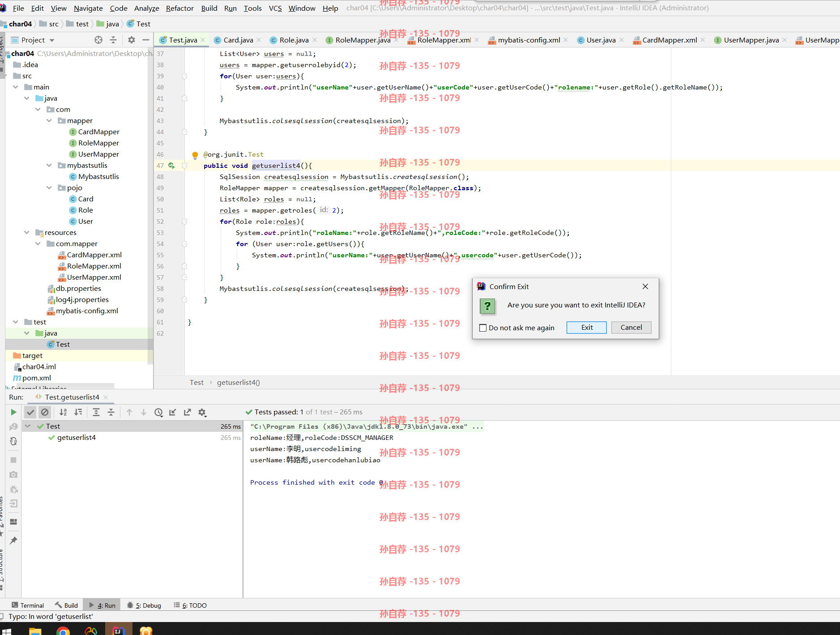The image size is (840, 635).
Task: Click Chrome icon in Windows taskbar
Action: pos(63,631)
